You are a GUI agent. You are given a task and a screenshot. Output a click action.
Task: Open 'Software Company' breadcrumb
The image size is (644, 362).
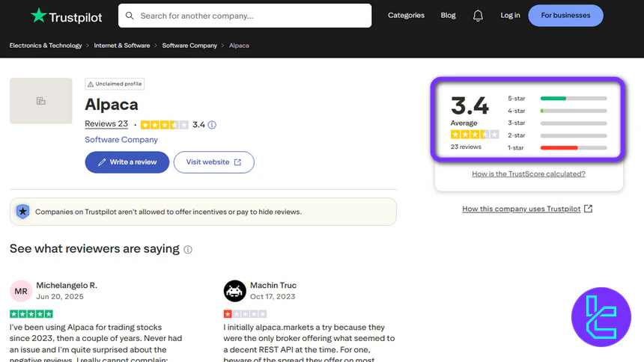pyautogui.click(x=189, y=46)
